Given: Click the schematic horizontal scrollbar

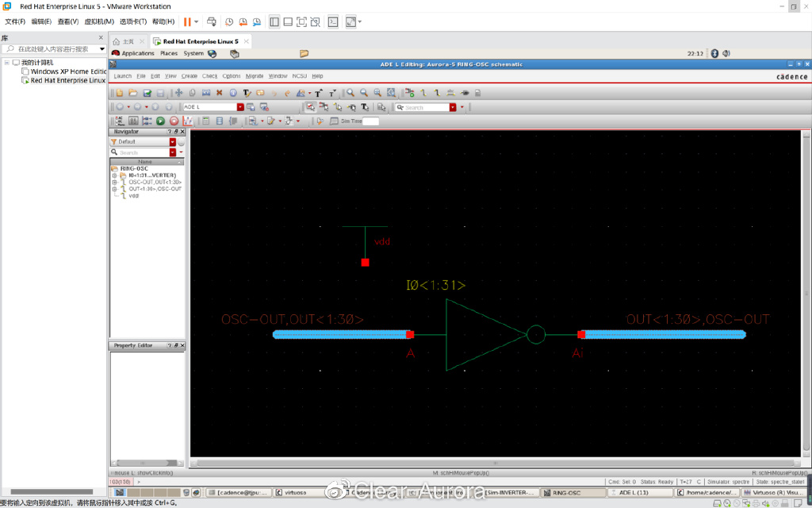Looking at the screenshot, I should click(x=496, y=463).
